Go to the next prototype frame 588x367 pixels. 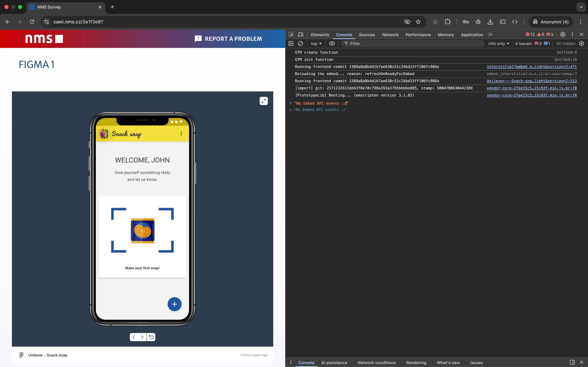coord(142,337)
